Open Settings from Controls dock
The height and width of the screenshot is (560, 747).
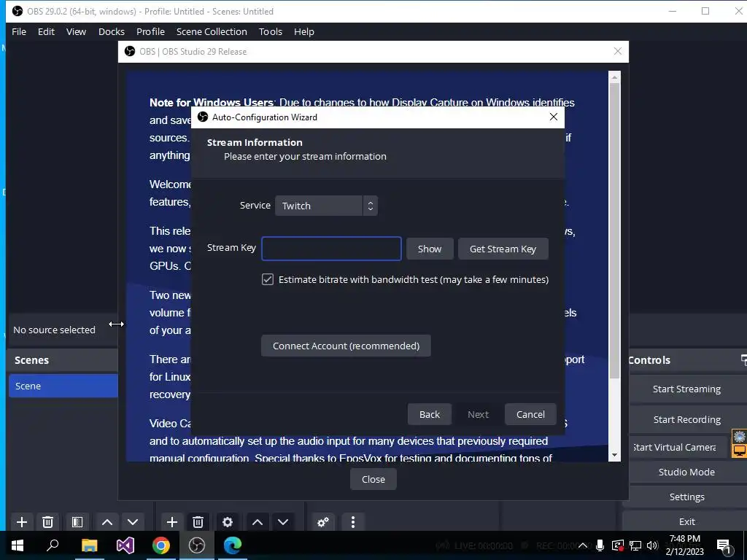[x=686, y=497]
